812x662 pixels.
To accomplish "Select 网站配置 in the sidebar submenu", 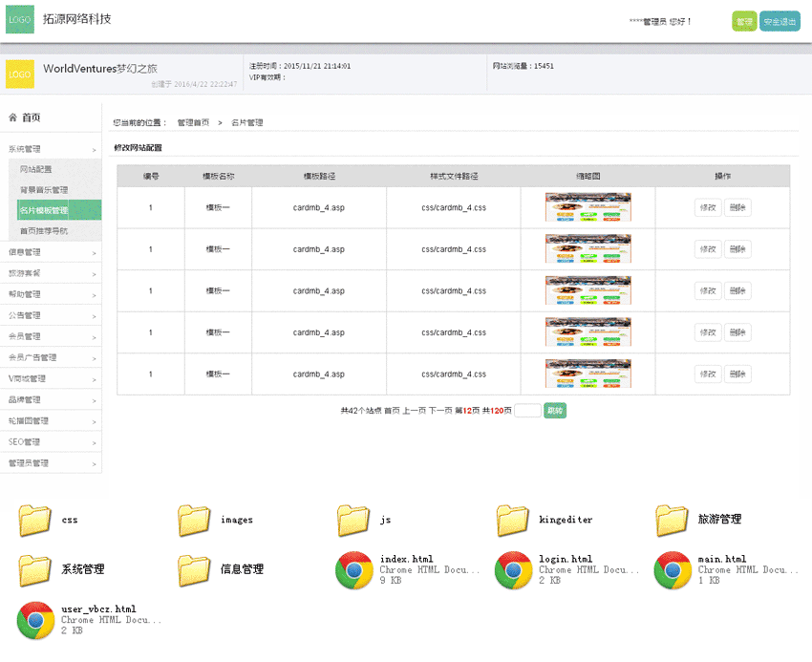I will pos(36,170).
